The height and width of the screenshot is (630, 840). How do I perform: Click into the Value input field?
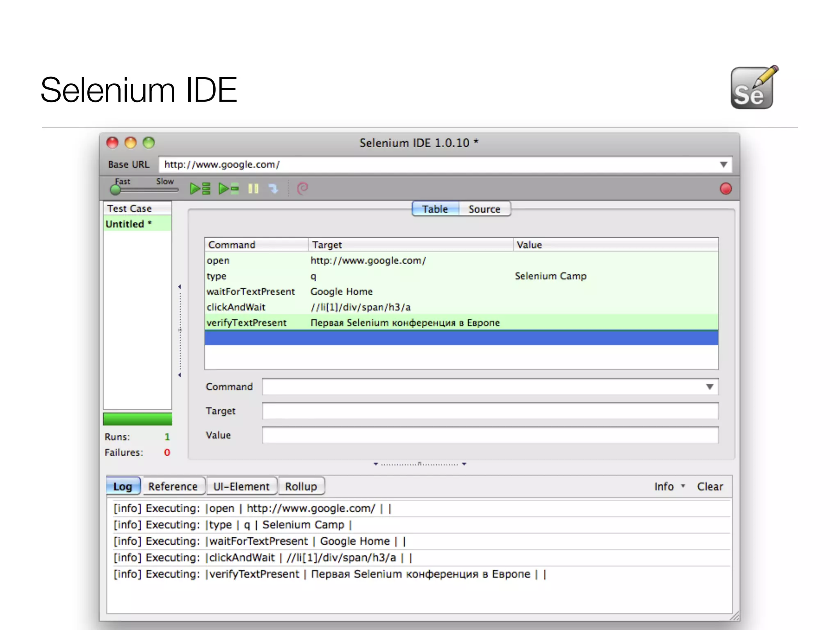[490, 435]
